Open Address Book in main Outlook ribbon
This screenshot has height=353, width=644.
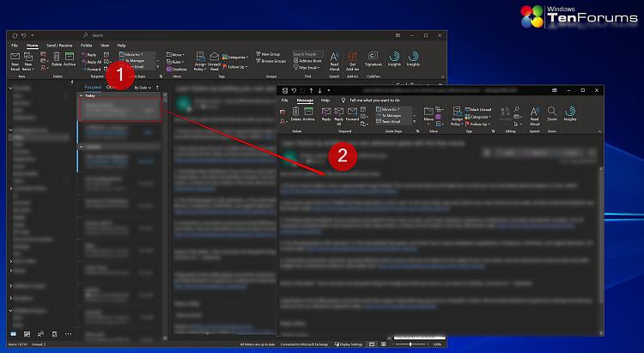pos(307,61)
